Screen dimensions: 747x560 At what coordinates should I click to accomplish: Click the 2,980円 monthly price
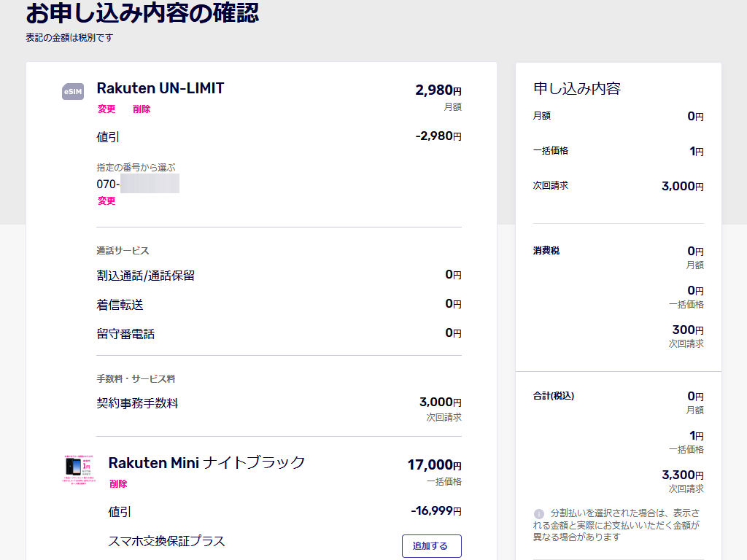(x=438, y=90)
